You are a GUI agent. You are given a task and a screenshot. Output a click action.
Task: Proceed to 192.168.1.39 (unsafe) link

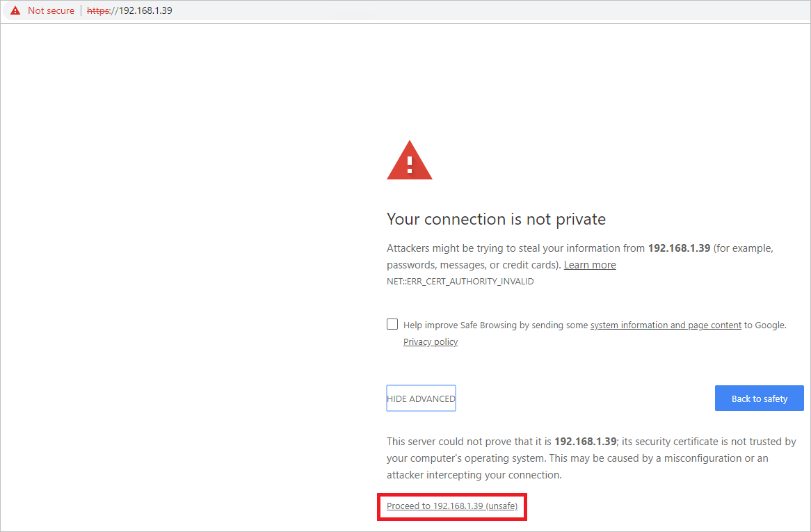[x=452, y=506]
